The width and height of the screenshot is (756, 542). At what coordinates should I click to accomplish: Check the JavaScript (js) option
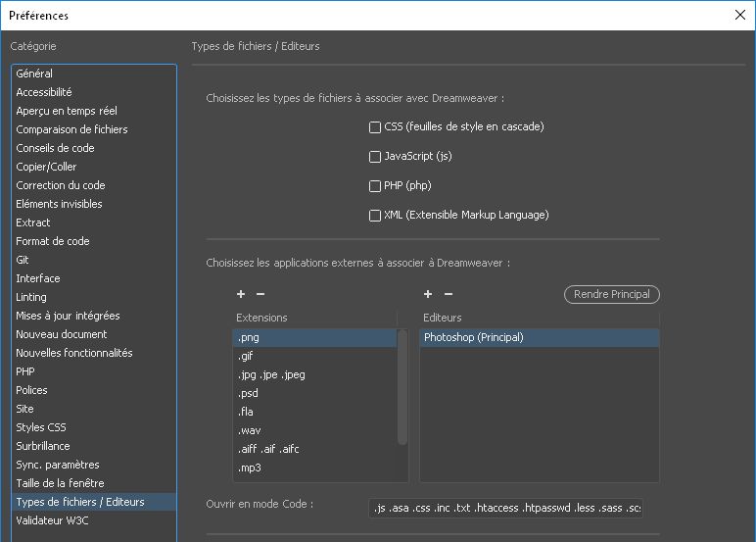click(x=375, y=157)
